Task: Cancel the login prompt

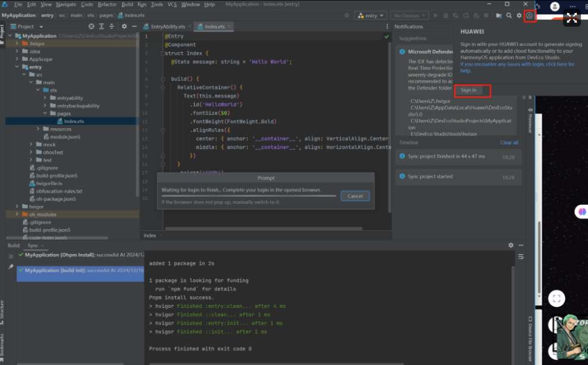Action: 355,196
